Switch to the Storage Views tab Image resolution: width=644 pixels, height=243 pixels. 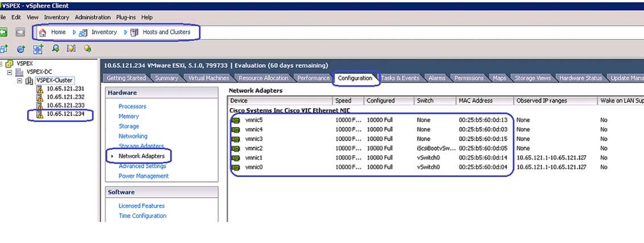pyautogui.click(x=532, y=78)
